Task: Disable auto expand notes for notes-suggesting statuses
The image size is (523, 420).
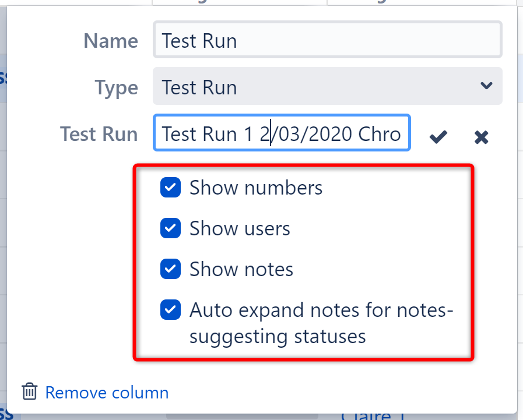Action: (170, 310)
